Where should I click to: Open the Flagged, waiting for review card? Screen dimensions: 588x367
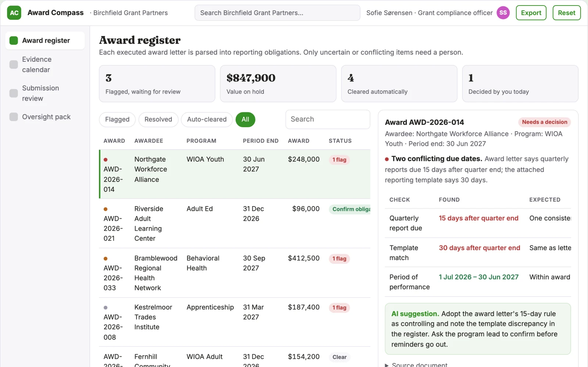[157, 84]
